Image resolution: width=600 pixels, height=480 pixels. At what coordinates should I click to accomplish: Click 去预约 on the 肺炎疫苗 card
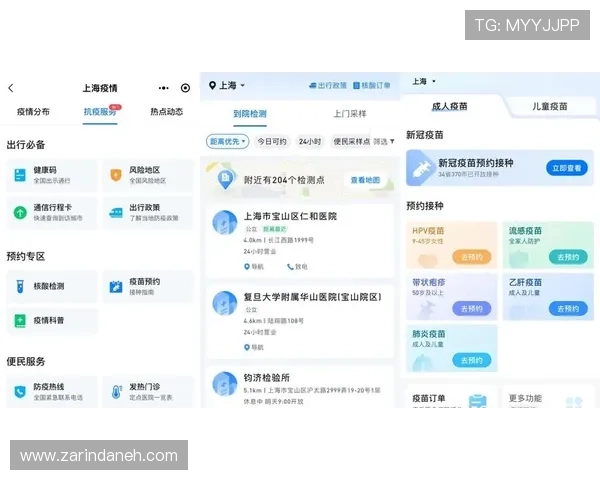[x=471, y=360]
